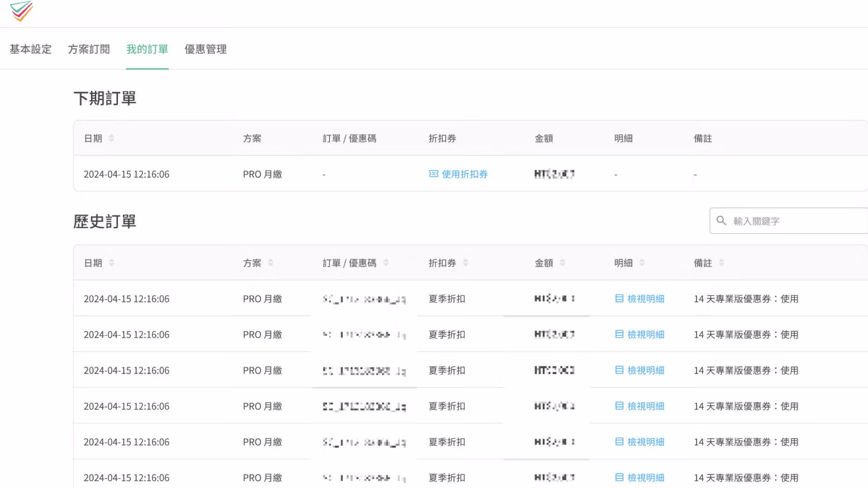Click the checkmark logo in header
The image size is (868, 488).
(x=21, y=10)
